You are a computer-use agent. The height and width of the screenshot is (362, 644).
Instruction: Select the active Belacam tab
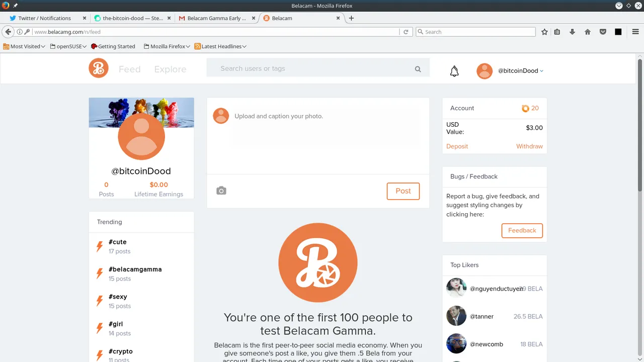point(302,18)
